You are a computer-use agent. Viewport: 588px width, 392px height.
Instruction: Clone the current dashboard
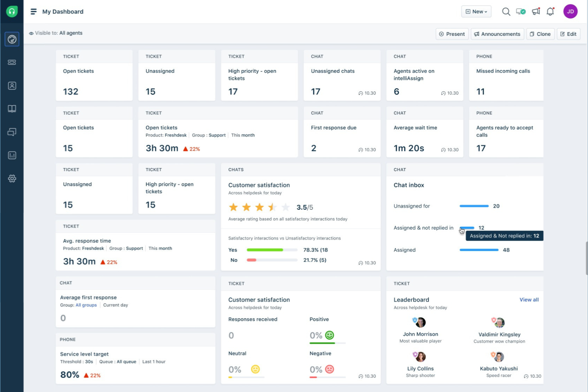click(x=540, y=34)
